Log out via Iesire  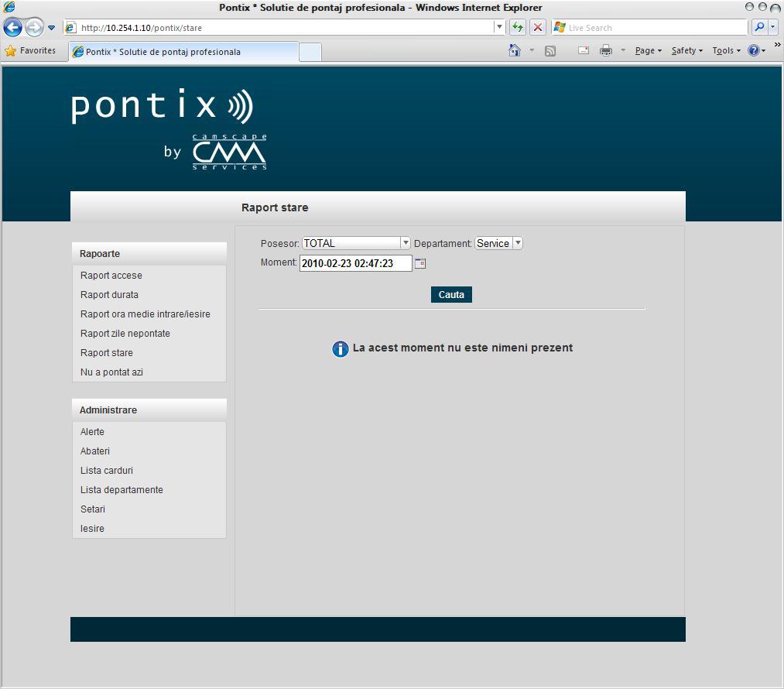(x=92, y=529)
